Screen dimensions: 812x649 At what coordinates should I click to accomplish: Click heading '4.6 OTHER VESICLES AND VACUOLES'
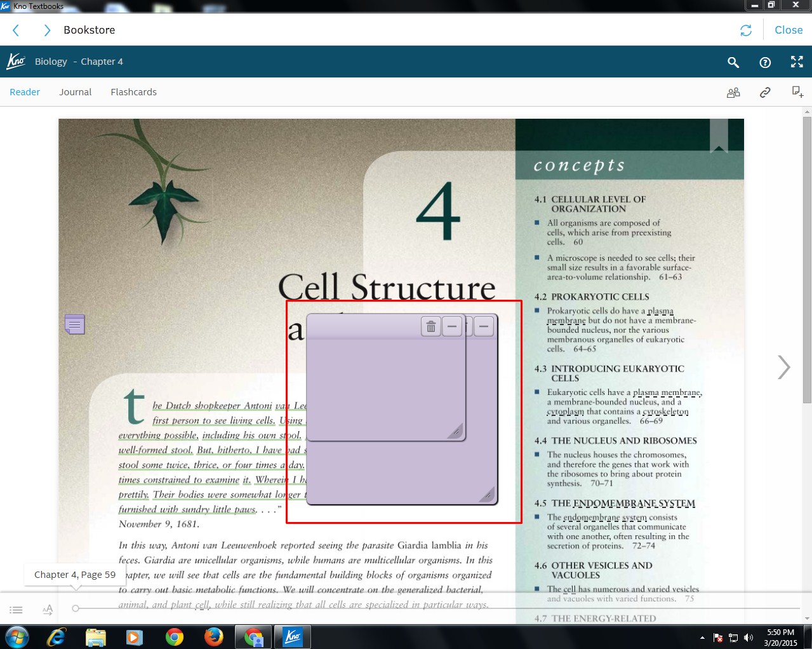[x=594, y=570]
